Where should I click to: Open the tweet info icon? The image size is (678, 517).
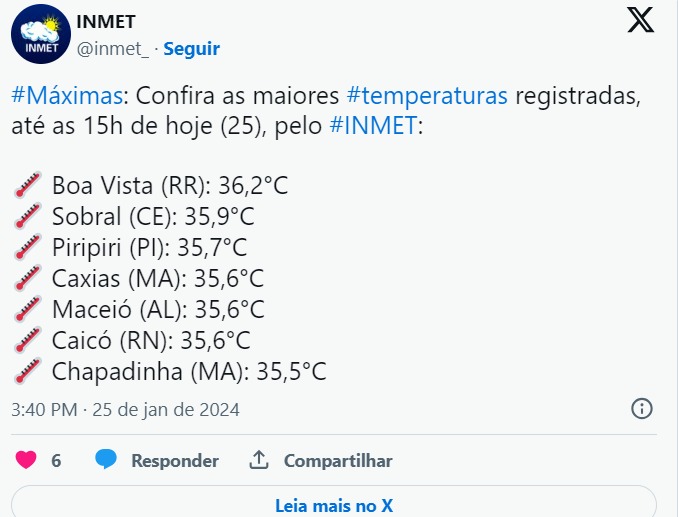click(642, 408)
